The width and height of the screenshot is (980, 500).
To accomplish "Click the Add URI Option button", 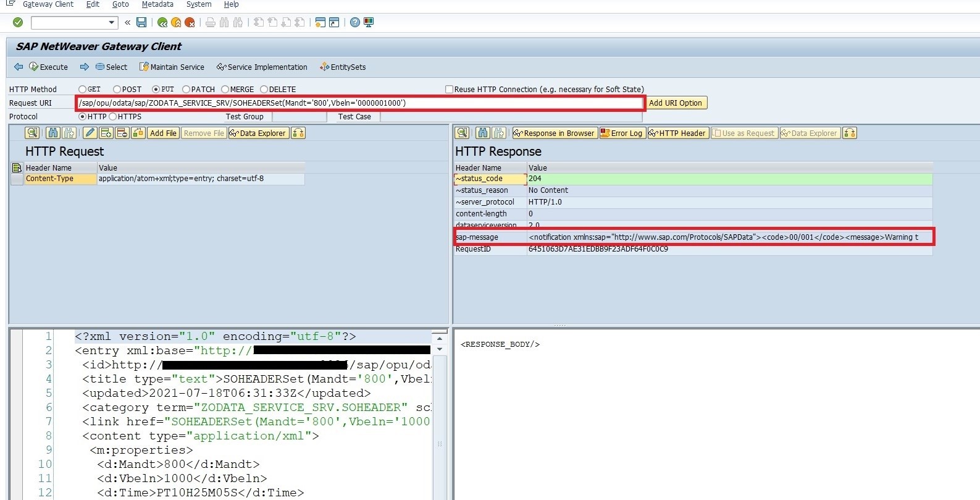I will [x=676, y=103].
